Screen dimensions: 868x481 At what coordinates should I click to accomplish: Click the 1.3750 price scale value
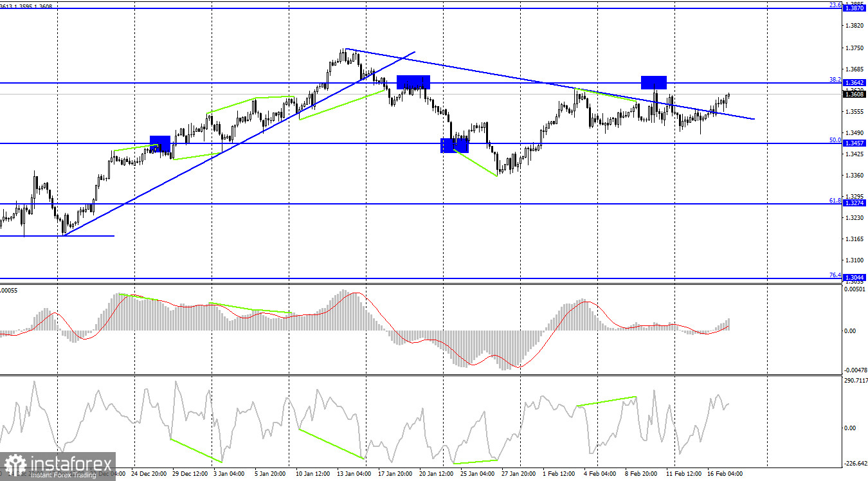coord(855,48)
